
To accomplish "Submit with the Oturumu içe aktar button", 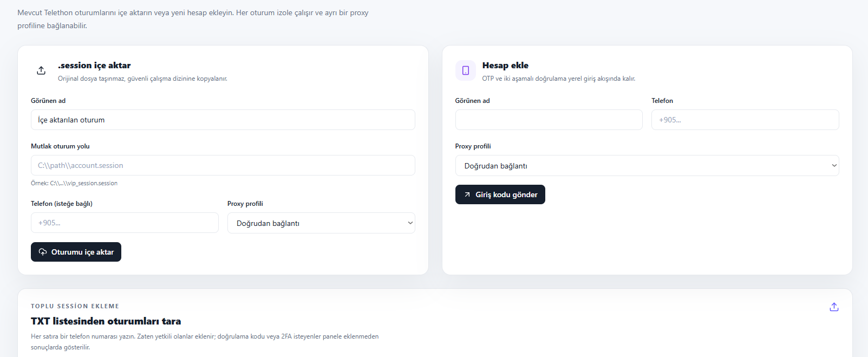I will click(x=76, y=252).
